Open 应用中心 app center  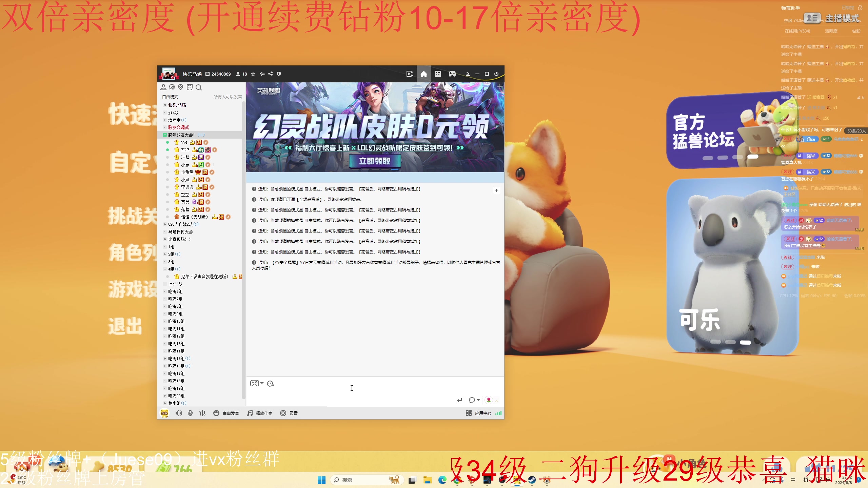click(478, 413)
